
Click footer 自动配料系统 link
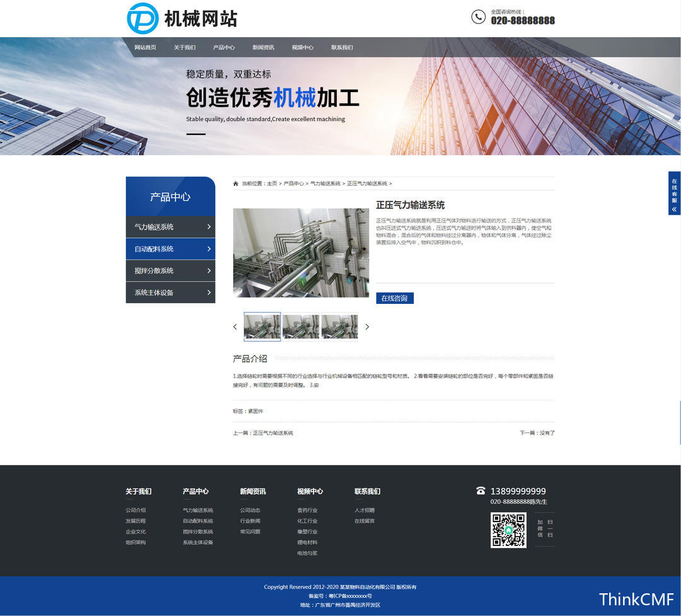(x=197, y=521)
